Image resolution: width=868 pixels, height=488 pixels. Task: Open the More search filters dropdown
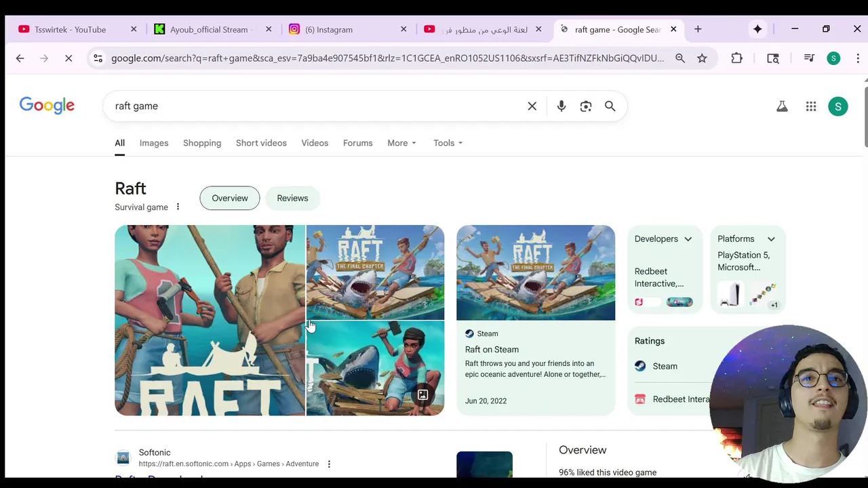[x=401, y=143]
